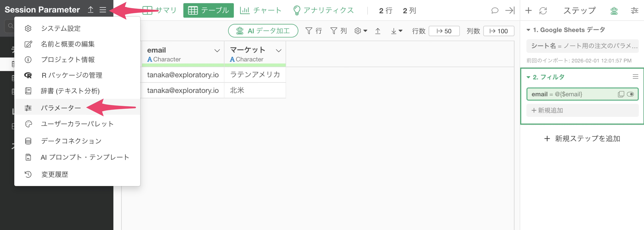The height and width of the screenshot is (230, 644).
Task: Click the copy icon on email filter
Action: tap(621, 94)
